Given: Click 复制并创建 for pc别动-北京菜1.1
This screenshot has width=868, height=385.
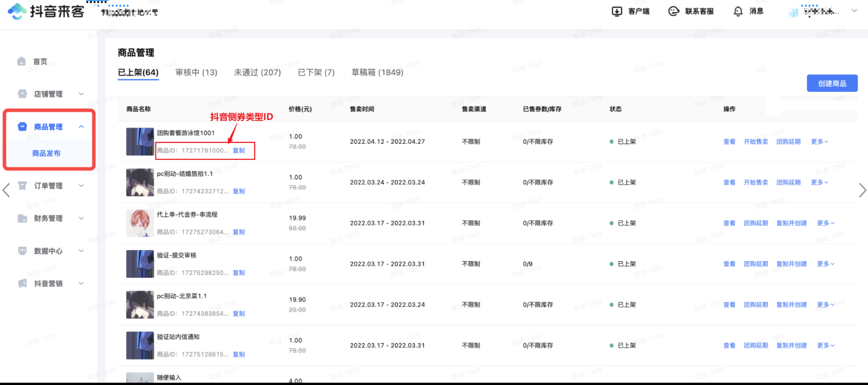Looking at the screenshot, I should pyautogui.click(x=791, y=305).
